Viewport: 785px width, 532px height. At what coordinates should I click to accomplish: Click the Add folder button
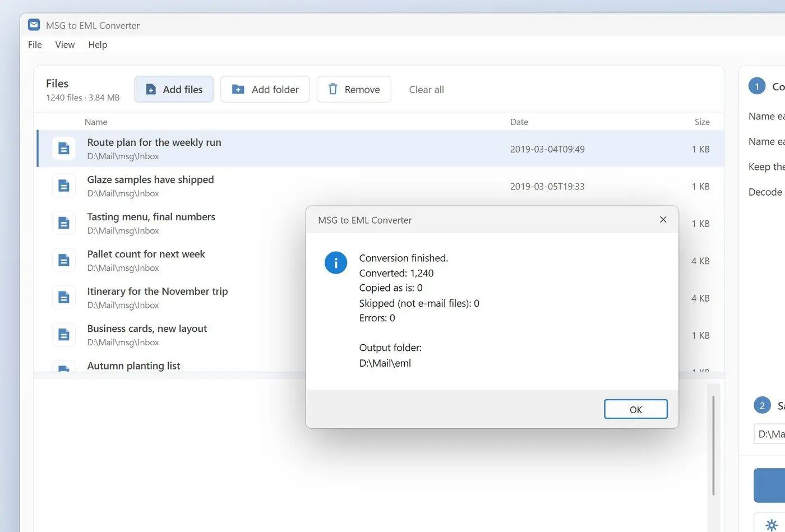(x=265, y=89)
